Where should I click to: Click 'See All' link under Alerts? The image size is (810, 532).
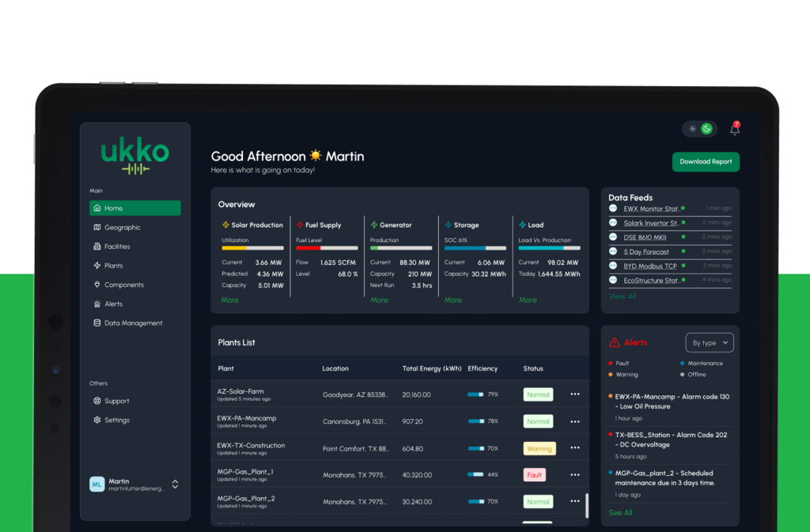click(620, 513)
